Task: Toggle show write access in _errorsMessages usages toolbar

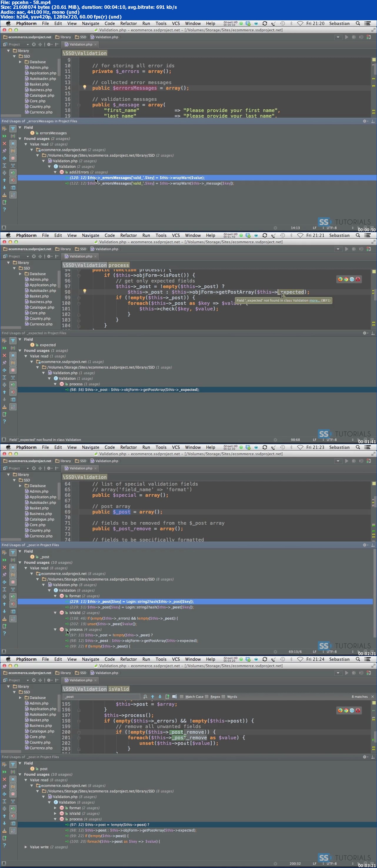Action: click(13, 180)
